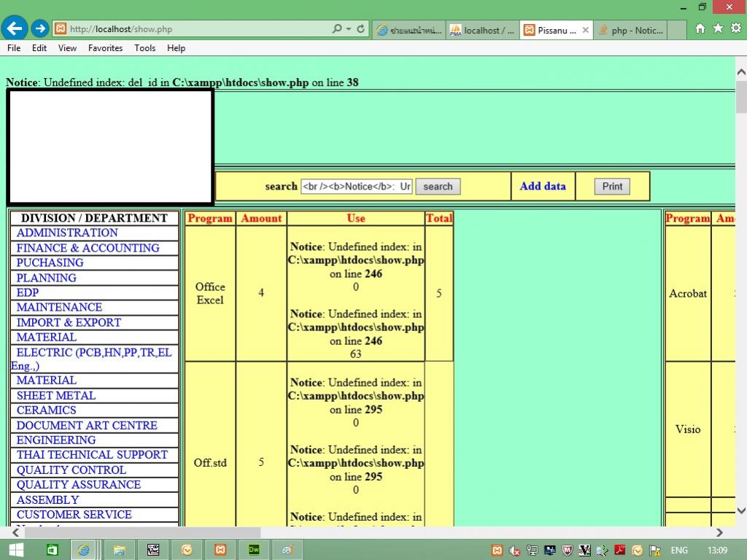Viewport: 747px width, 560px height.
Task: Open the QUALITY ASSURANCE link
Action: click(79, 485)
